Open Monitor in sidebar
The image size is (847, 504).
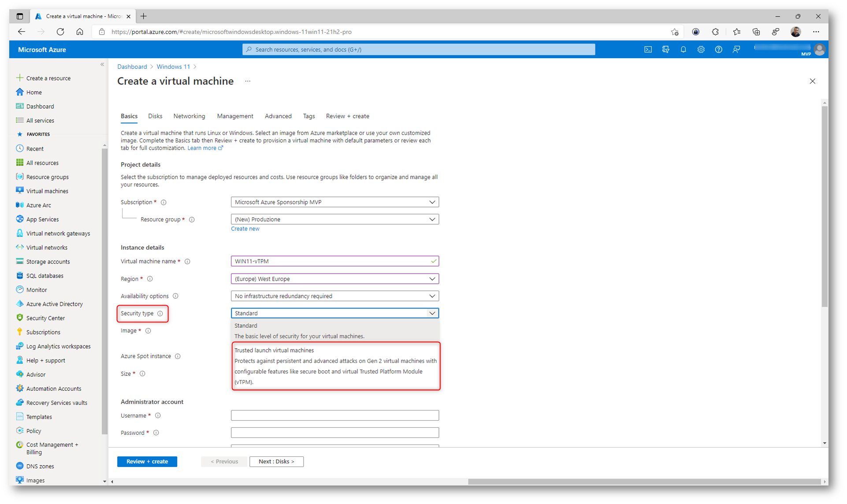pyautogui.click(x=31, y=289)
